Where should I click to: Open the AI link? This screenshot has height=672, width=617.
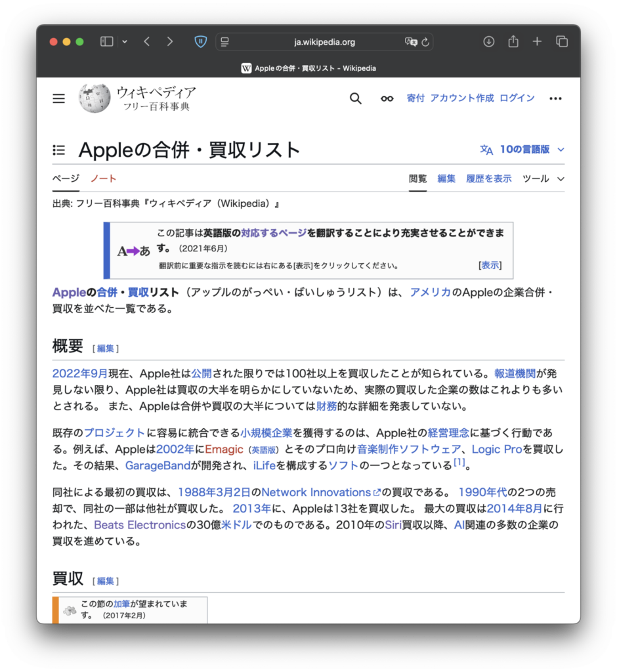click(x=459, y=524)
